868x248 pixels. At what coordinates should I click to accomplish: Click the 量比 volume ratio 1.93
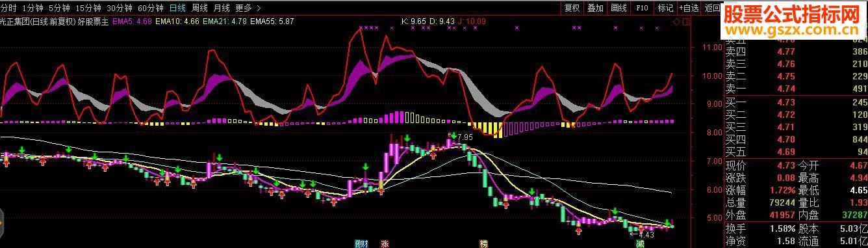[858, 202]
